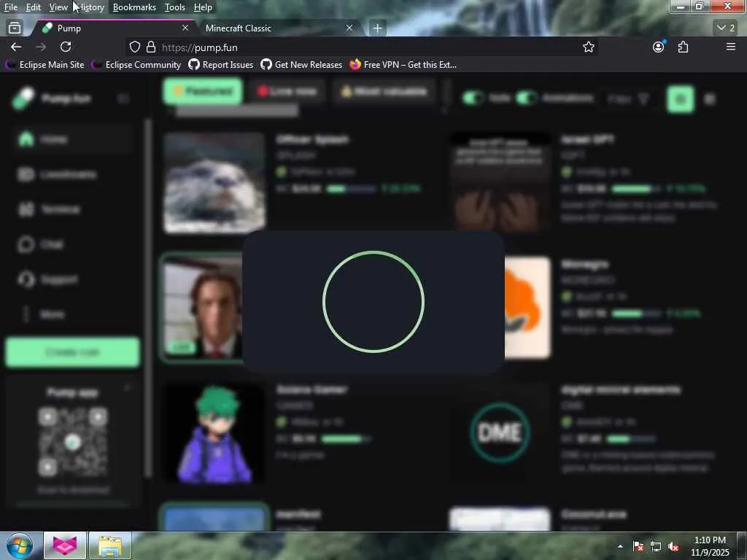Open the Filter funnel control
This screenshot has width=747, height=560.
628,99
